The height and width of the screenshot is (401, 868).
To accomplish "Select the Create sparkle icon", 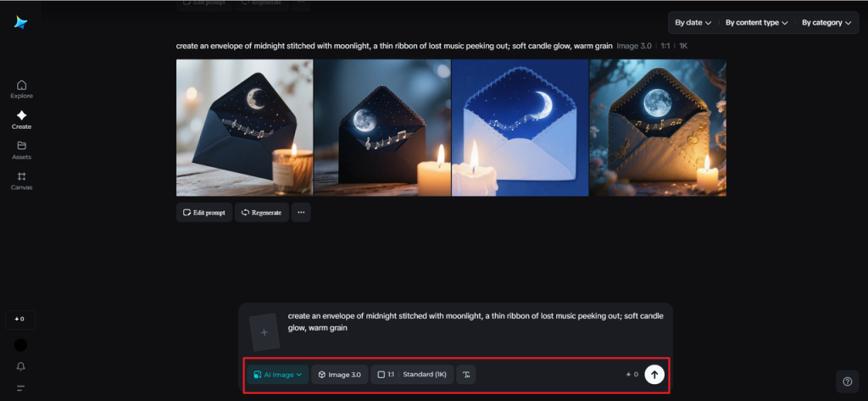I will (21, 120).
